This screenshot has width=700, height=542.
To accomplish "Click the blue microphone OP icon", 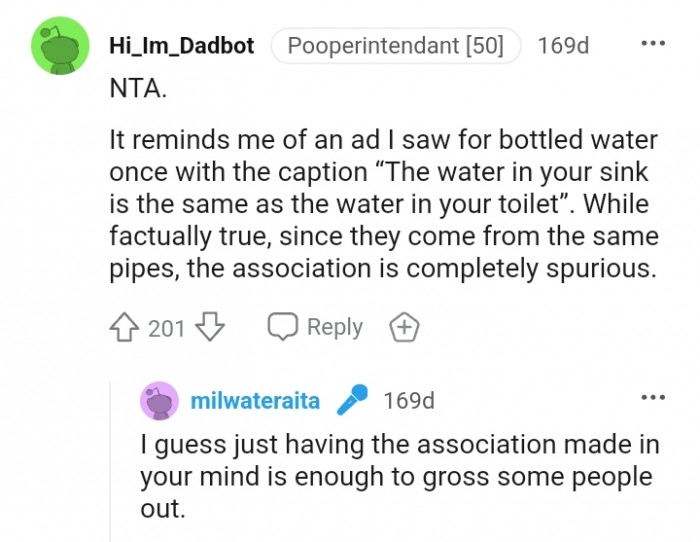I will [x=351, y=401].
